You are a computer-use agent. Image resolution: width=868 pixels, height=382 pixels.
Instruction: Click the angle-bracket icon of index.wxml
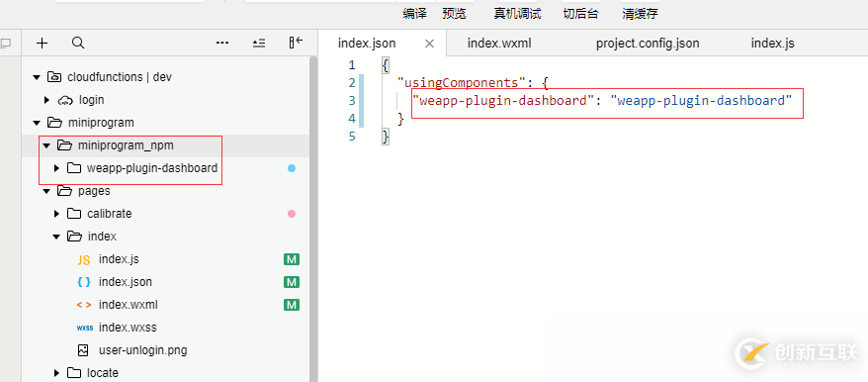click(x=84, y=305)
